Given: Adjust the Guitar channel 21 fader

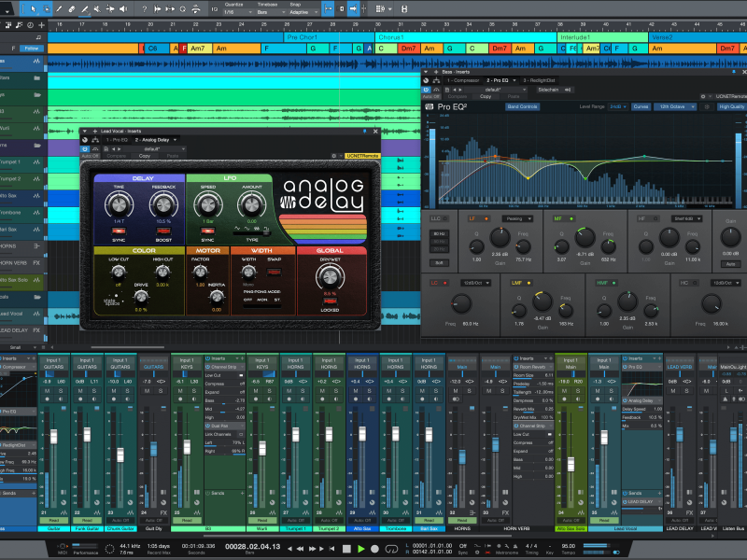Looking at the screenshot, I should pos(54,436).
